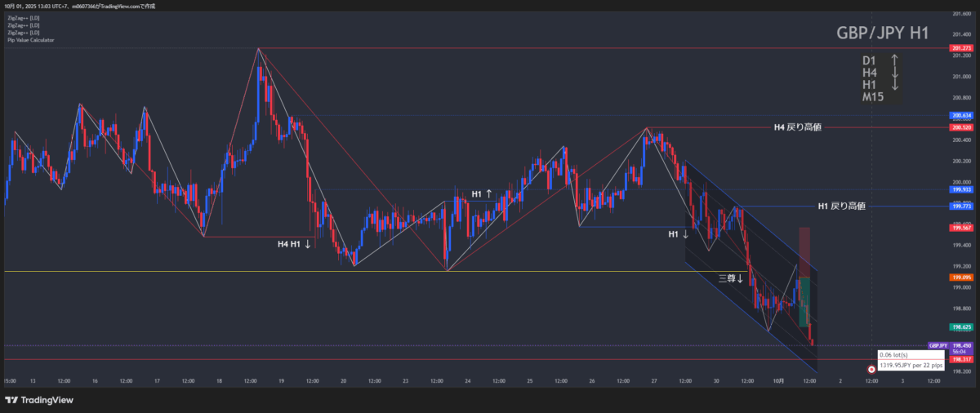Click the topmost ZigZag++ [LD] indicator label

click(23, 17)
